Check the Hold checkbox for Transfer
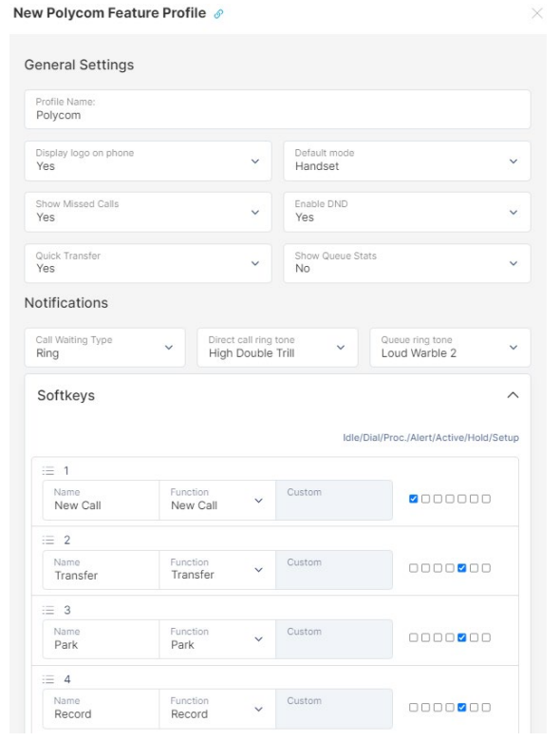 pos(474,568)
